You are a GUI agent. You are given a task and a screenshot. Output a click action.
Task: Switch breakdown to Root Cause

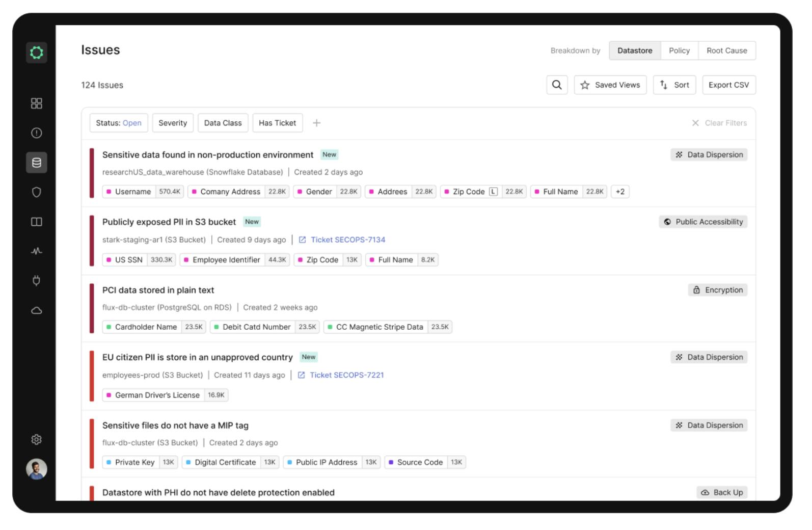coord(727,50)
